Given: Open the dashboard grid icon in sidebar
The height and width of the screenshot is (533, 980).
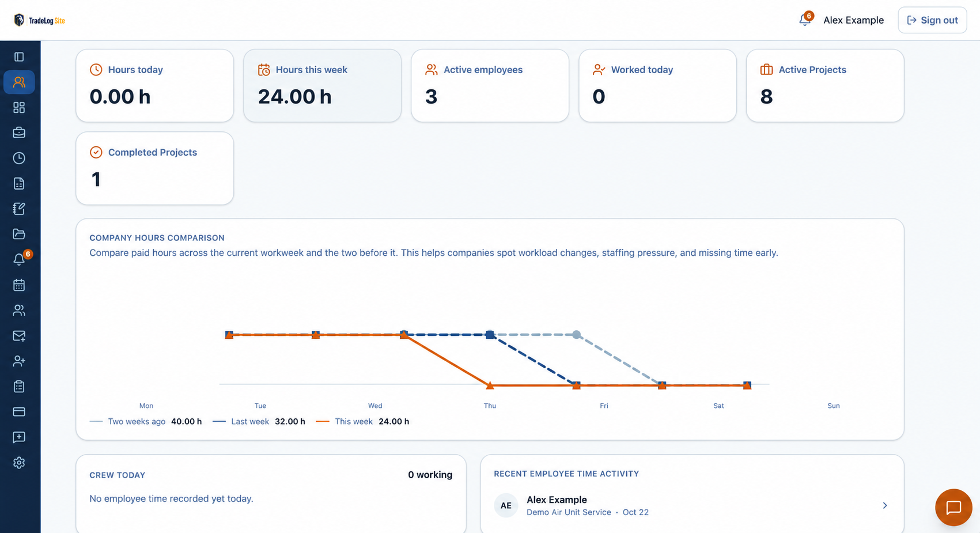Looking at the screenshot, I should click(x=19, y=107).
